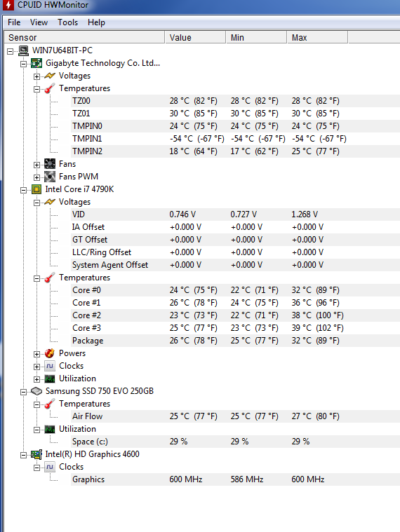This screenshot has height=532, width=400.
Task: Click the Intel HD Graphics 4600 card icon
Action: point(36,454)
